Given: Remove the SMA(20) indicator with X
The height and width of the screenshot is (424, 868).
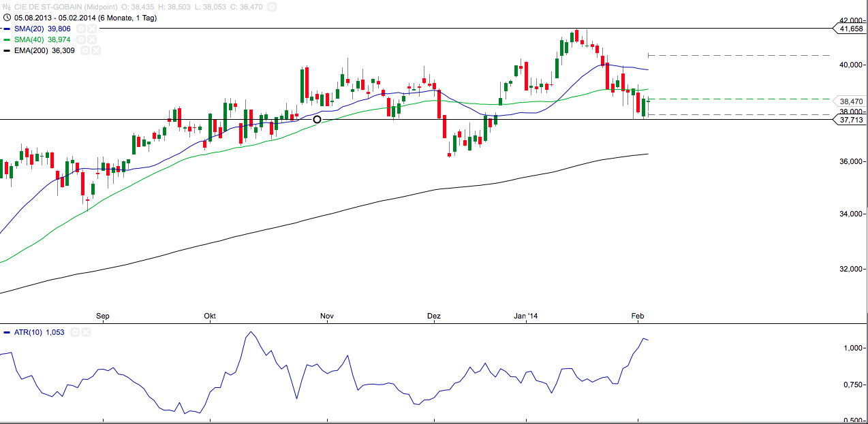Looking at the screenshot, I should coord(92,29).
